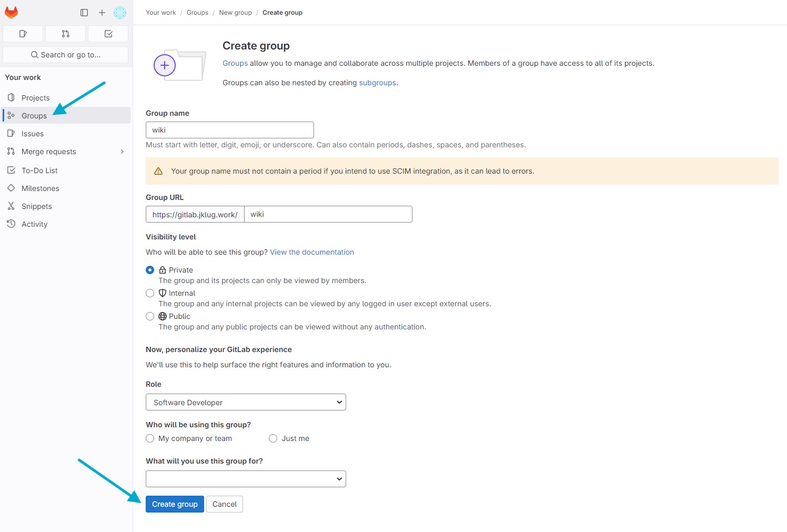Toggle the sidebar collapse icon
The image size is (787, 532).
click(x=84, y=13)
